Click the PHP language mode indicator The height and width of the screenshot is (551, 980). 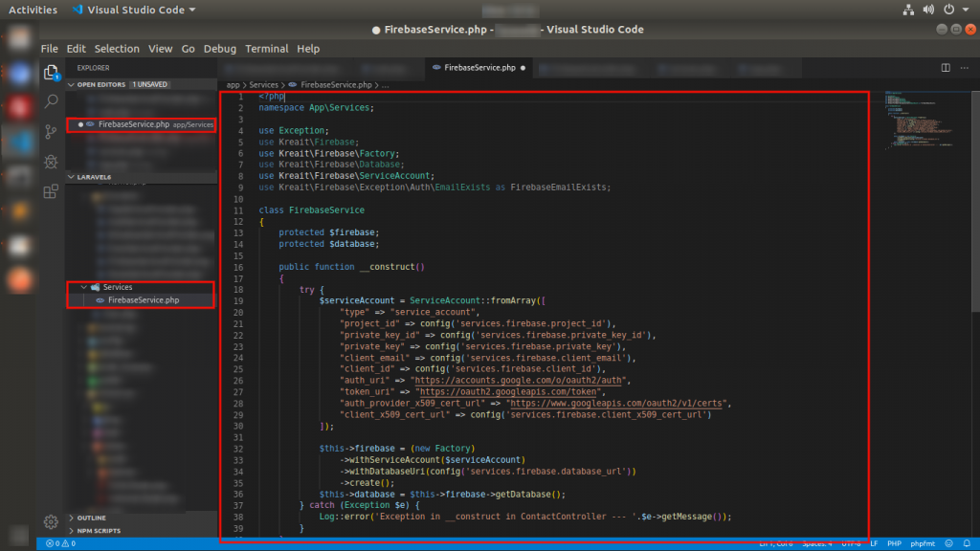[x=893, y=543]
